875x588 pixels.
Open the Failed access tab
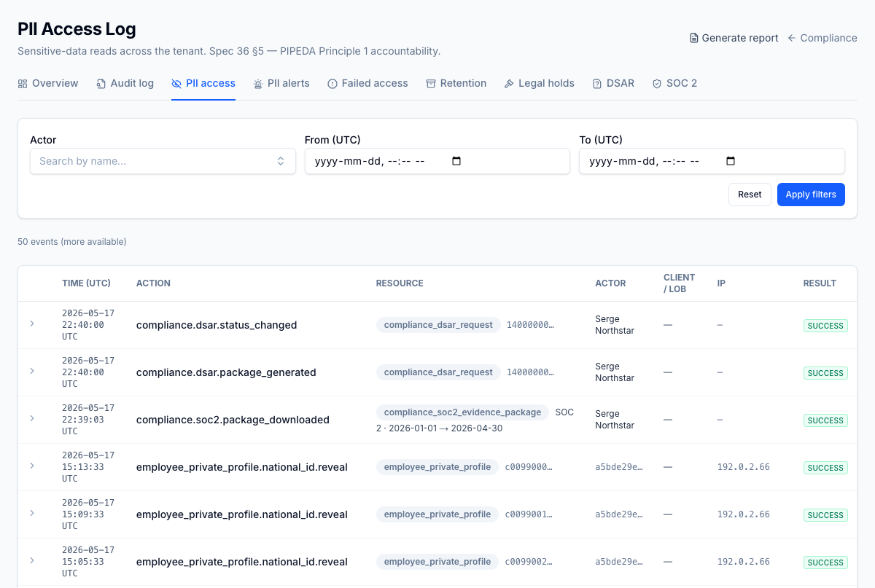(x=367, y=84)
